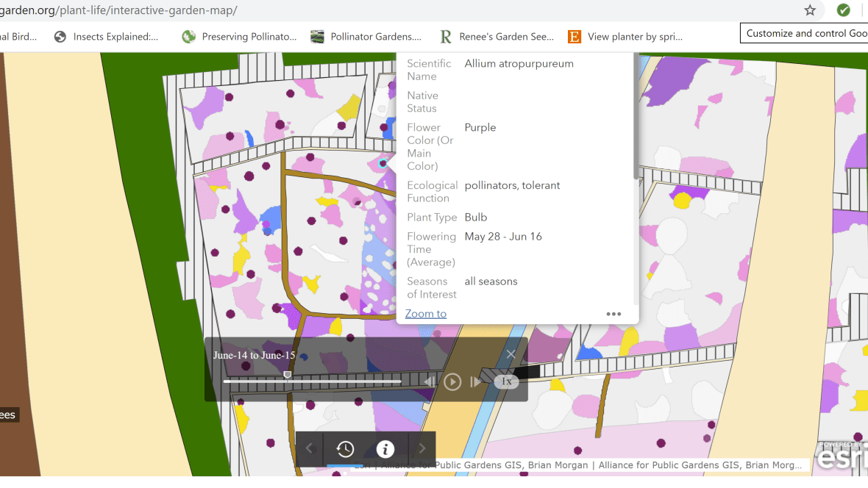Show next widgets with right arrow
Image resolution: width=868 pixels, height=488 pixels.
(x=421, y=449)
